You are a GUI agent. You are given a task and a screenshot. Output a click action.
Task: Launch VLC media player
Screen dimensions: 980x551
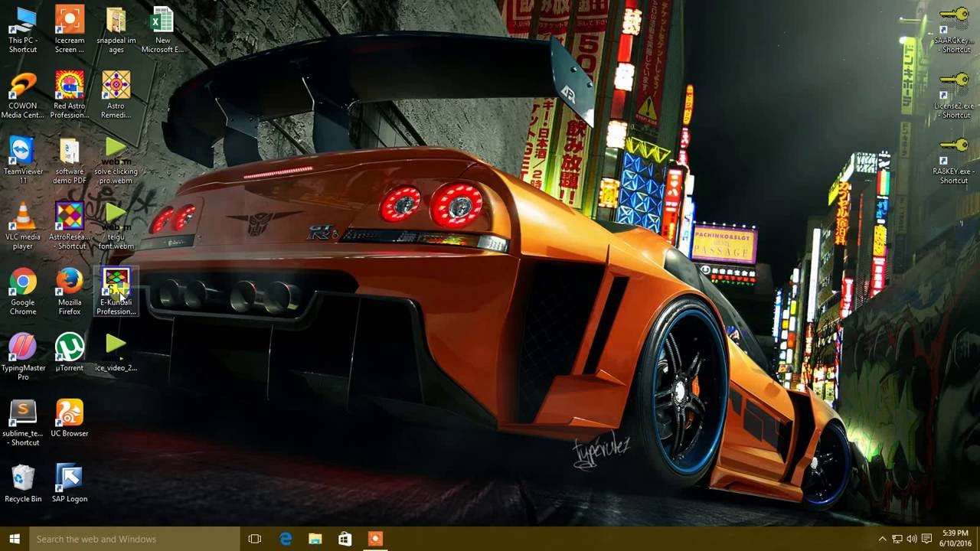click(23, 227)
